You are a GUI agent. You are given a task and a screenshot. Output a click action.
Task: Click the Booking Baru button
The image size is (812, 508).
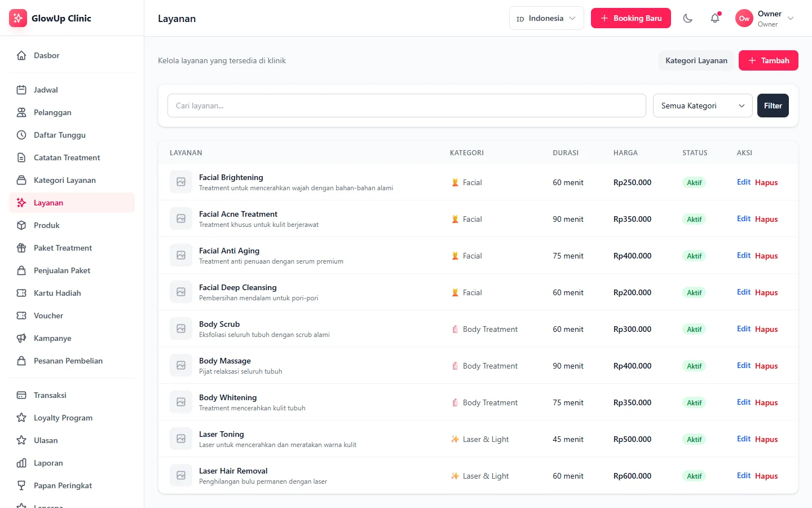pyautogui.click(x=631, y=18)
